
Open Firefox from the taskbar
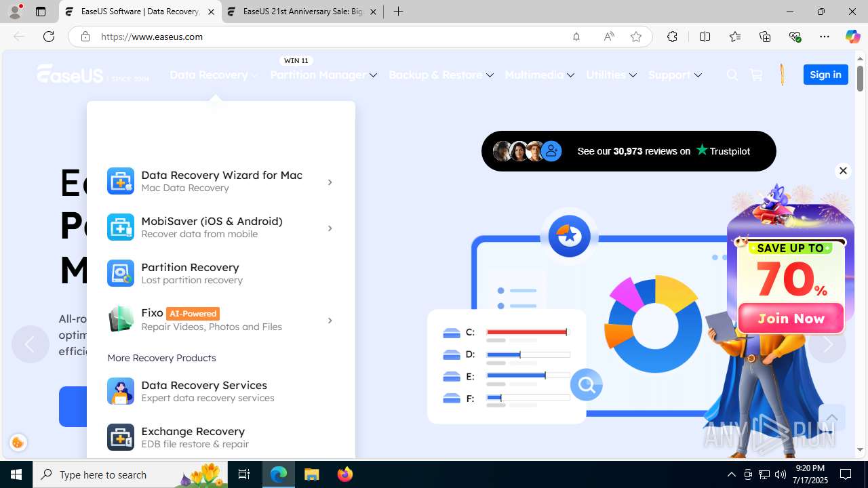tap(345, 474)
